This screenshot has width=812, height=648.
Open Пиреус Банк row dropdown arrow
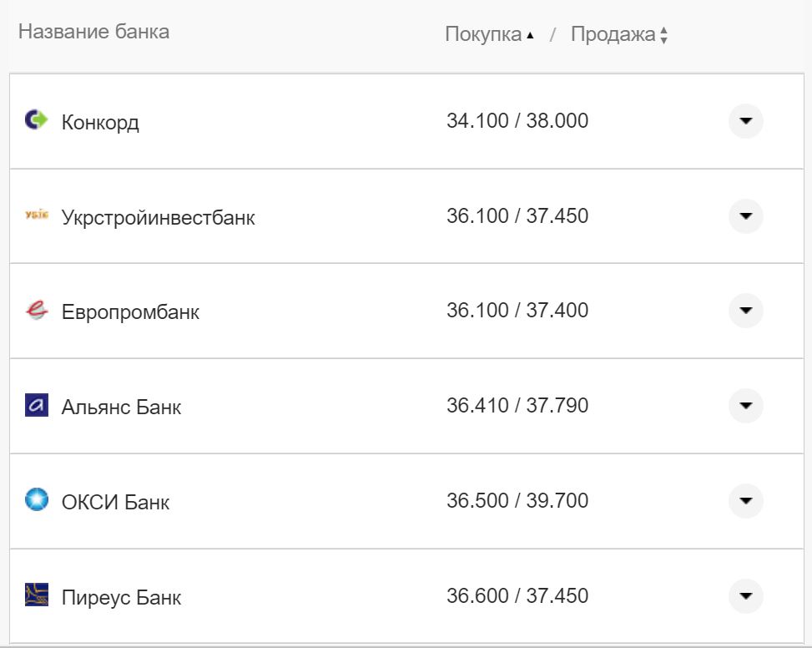point(745,596)
